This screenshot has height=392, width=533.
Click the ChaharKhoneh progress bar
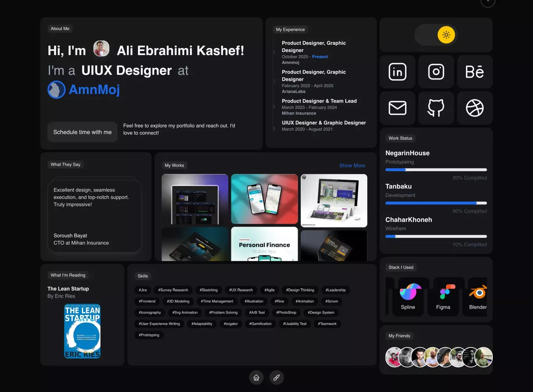tap(436, 236)
